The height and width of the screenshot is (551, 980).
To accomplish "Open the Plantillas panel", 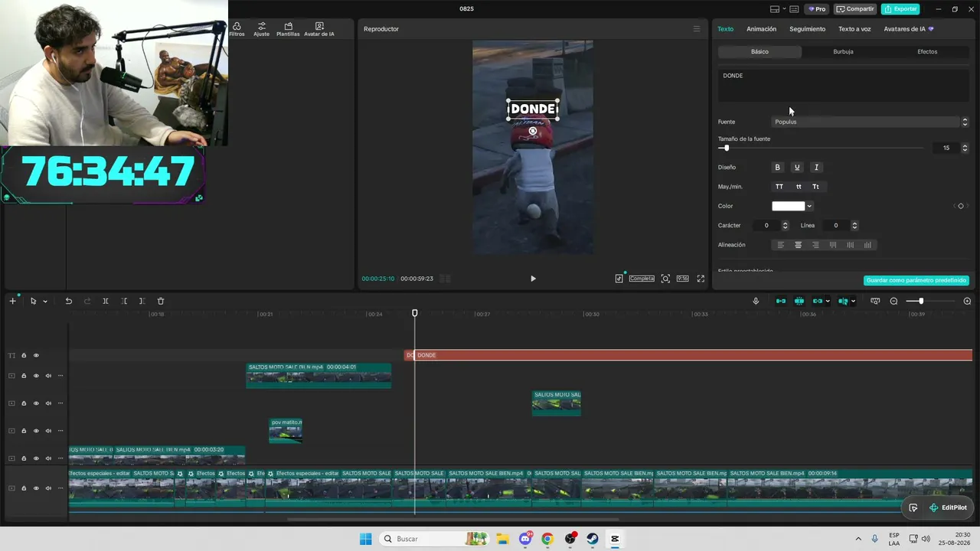I will (288, 30).
